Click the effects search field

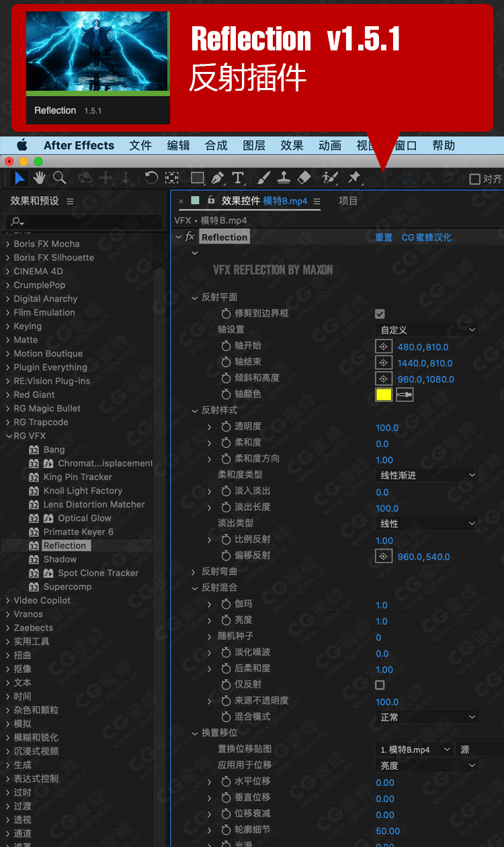pyautogui.click(x=84, y=221)
